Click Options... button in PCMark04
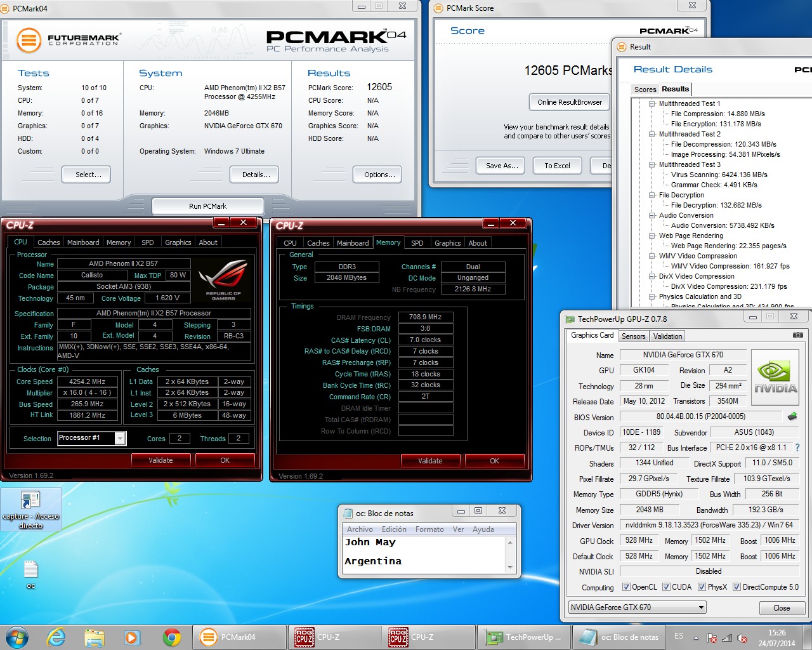The height and width of the screenshot is (650, 812). pos(379,175)
